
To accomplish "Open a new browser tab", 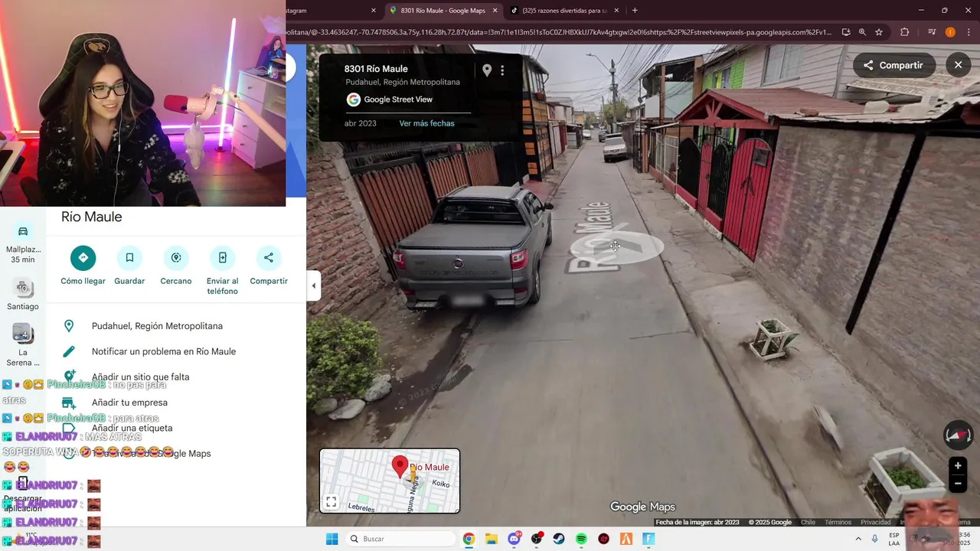I will 635,11.
